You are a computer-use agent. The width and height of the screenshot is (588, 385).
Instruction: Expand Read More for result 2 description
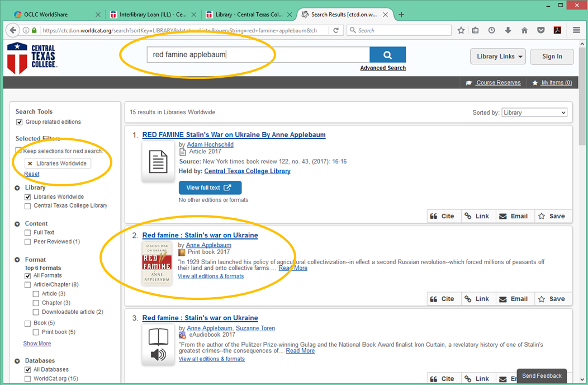click(x=293, y=268)
